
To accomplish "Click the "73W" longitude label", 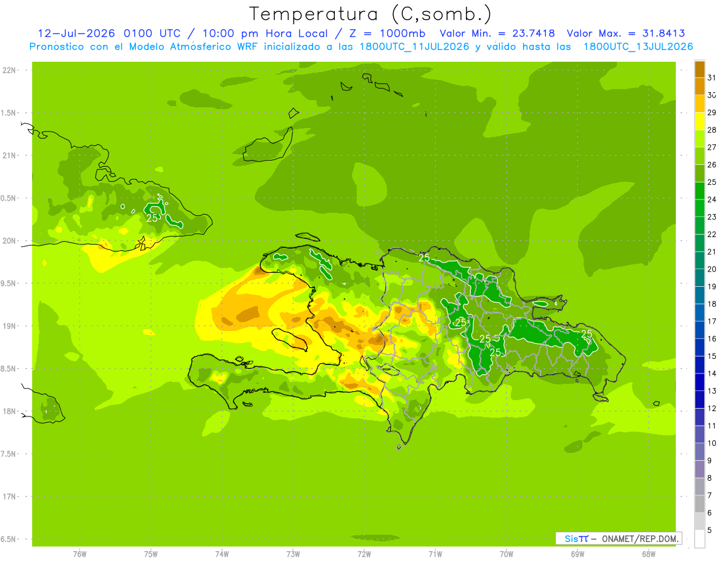I will click(293, 554).
